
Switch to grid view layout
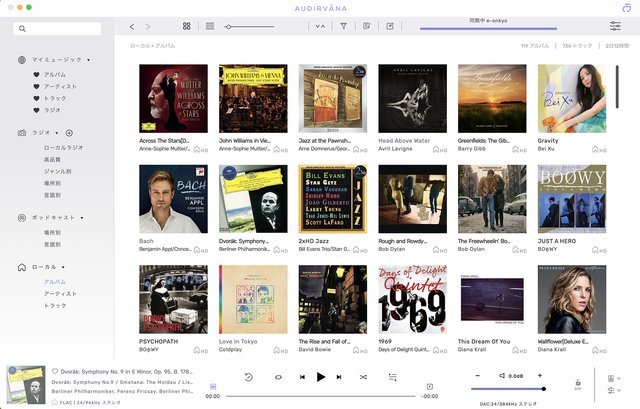point(187,26)
